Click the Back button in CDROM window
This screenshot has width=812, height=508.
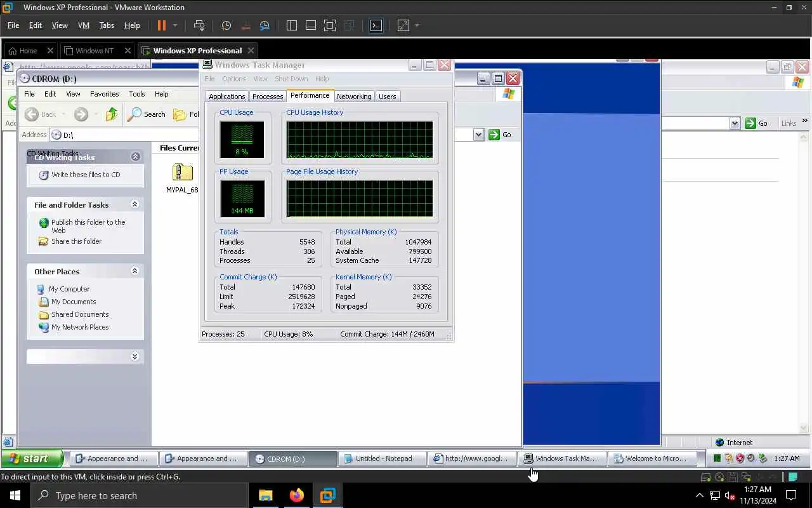tap(41, 114)
